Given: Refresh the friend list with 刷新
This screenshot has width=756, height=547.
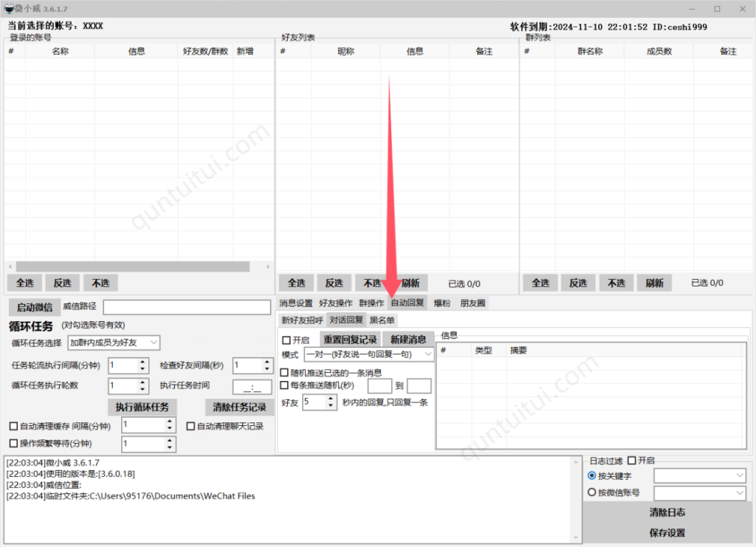Looking at the screenshot, I should [x=410, y=283].
